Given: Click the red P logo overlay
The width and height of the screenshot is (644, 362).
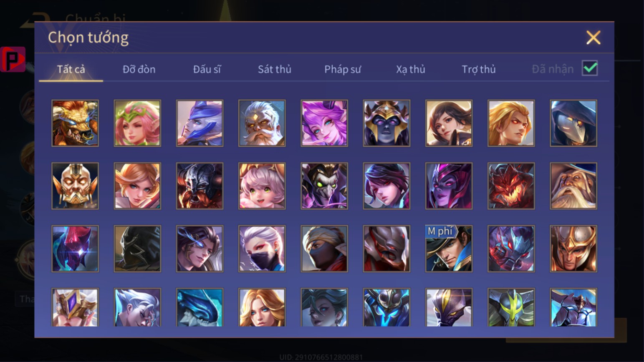Looking at the screenshot, I should [x=13, y=59].
